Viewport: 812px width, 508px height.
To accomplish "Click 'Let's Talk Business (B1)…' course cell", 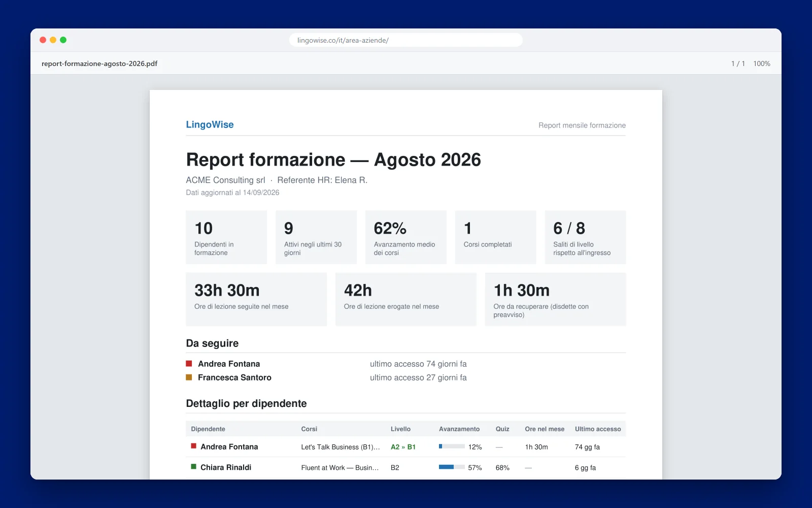I will [x=341, y=447].
